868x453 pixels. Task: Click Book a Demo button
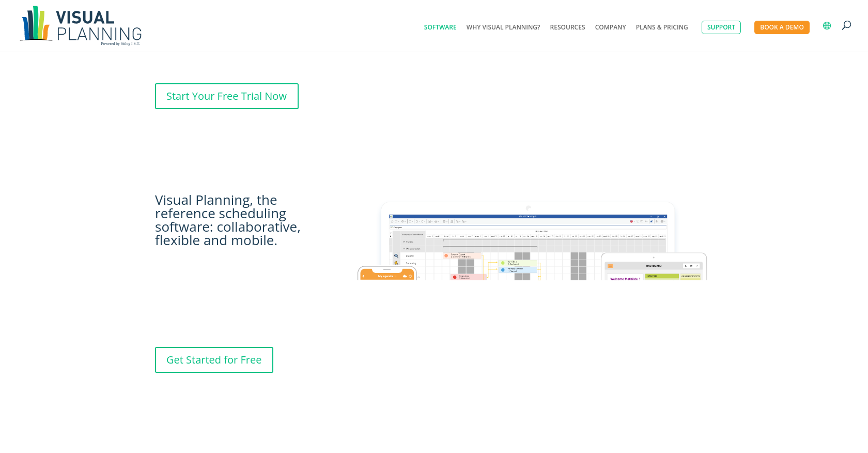pos(782,27)
